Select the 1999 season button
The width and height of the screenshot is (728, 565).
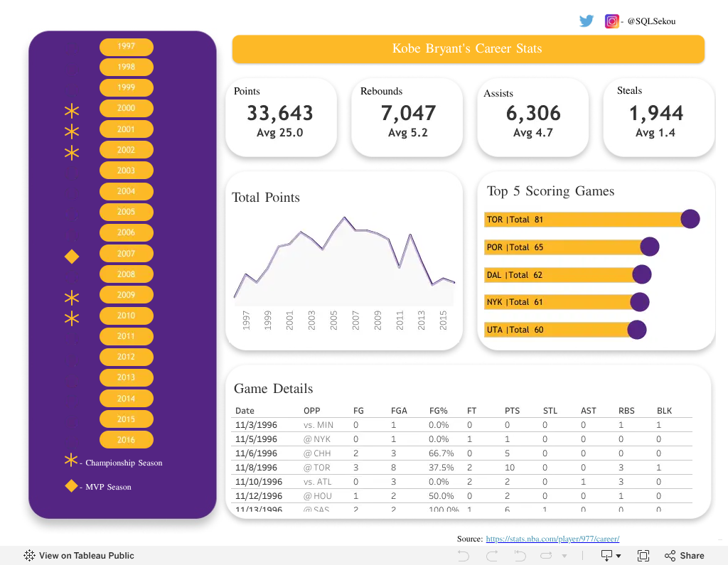point(127,87)
